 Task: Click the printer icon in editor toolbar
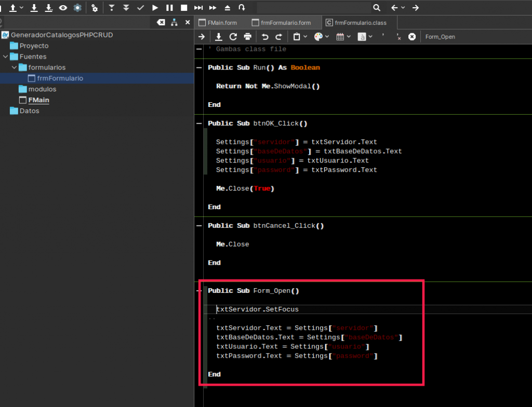(x=248, y=37)
